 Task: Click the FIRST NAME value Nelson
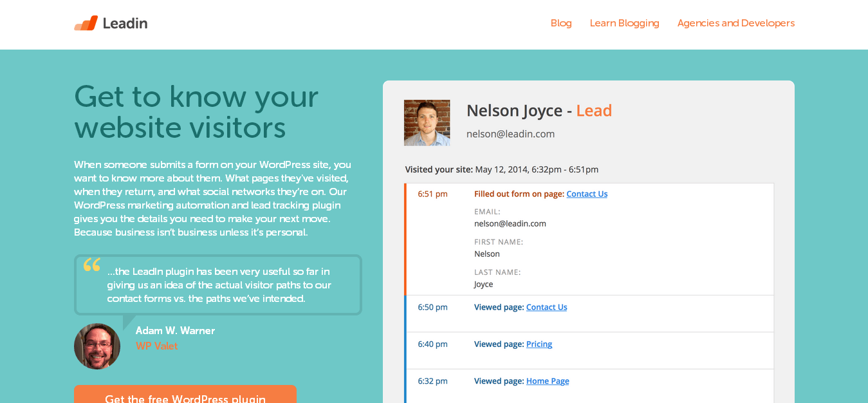tap(487, 254)
